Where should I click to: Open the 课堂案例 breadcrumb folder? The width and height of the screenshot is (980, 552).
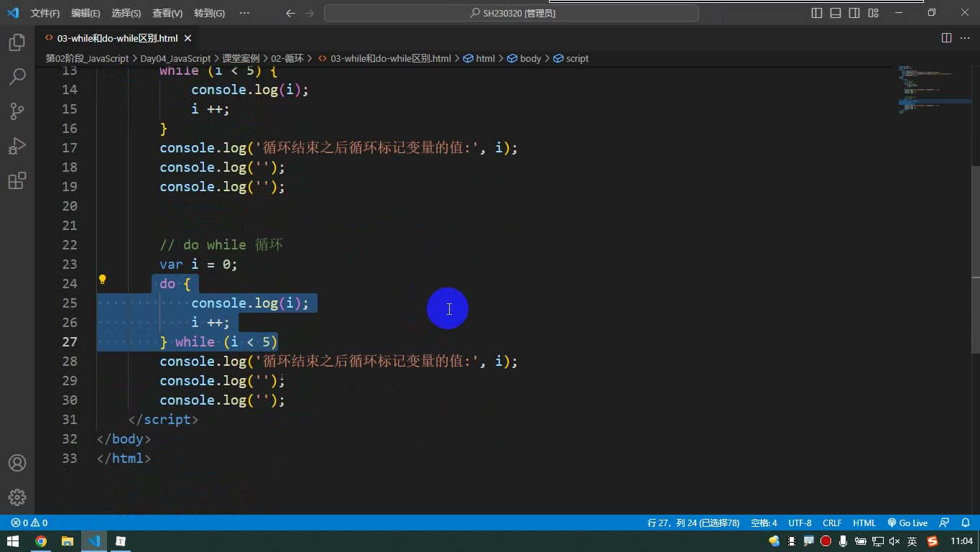pos(241,58)
